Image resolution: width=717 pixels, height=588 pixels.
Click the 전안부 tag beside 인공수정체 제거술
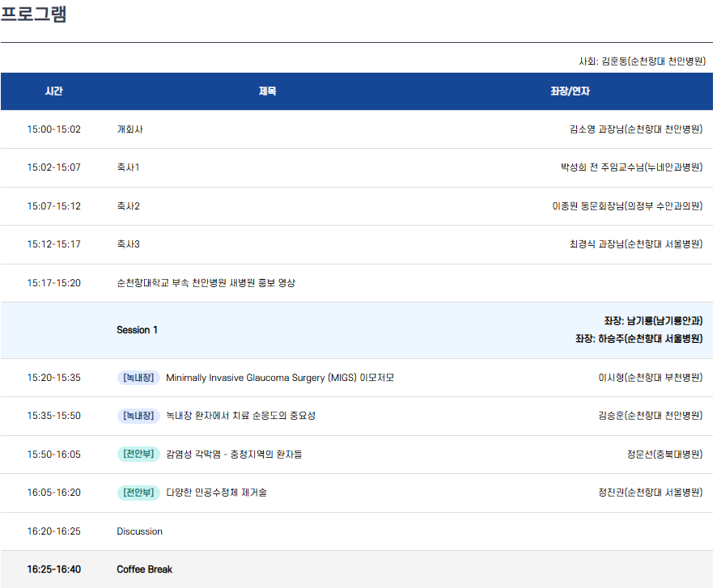(x=138, y=492)
